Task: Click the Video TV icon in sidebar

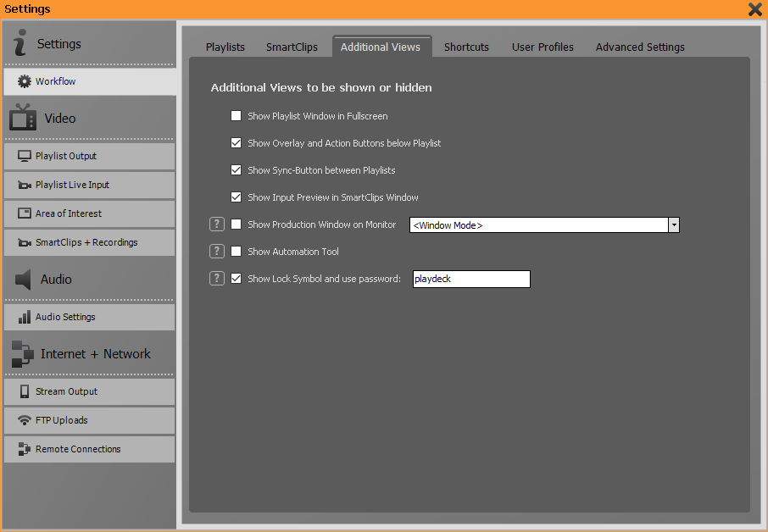Action: [x=23, y=117]
